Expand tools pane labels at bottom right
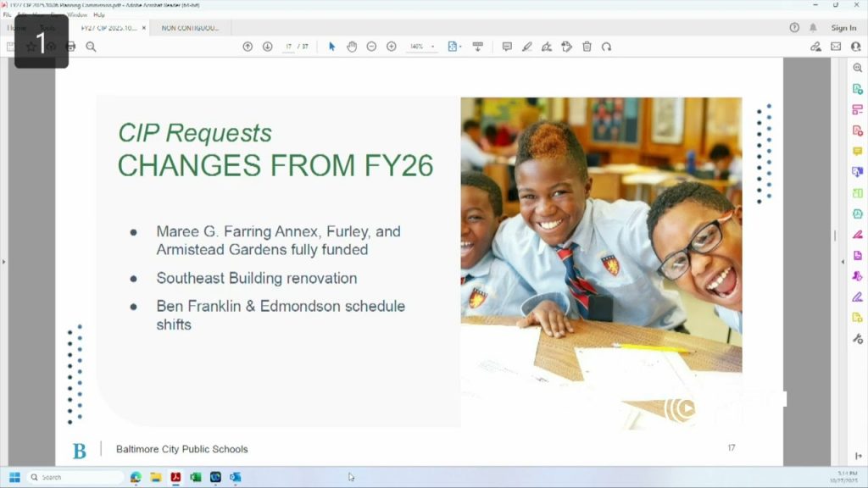Screen dimensions: 868x488 [x=858, y=456]
